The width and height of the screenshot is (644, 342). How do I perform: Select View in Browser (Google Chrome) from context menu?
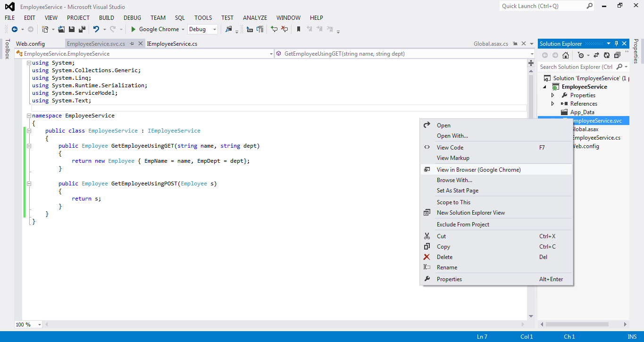point(496,170)
